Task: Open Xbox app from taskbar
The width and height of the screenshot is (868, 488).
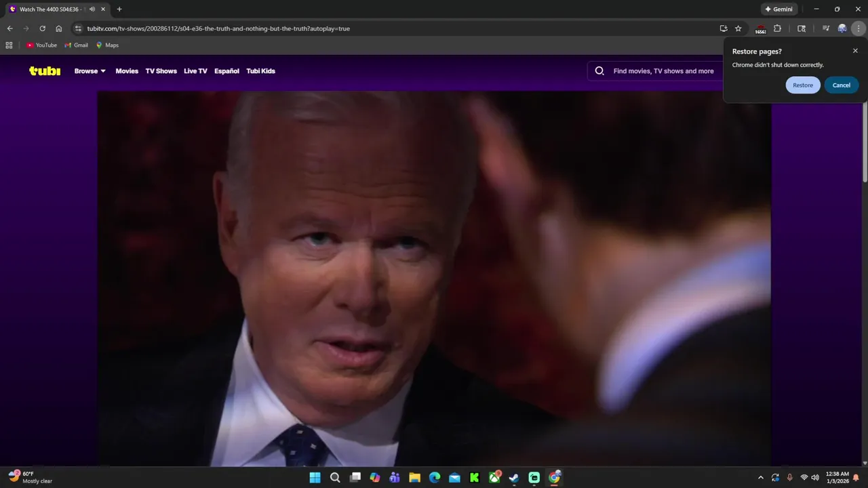Action: [x=494, y=478]
